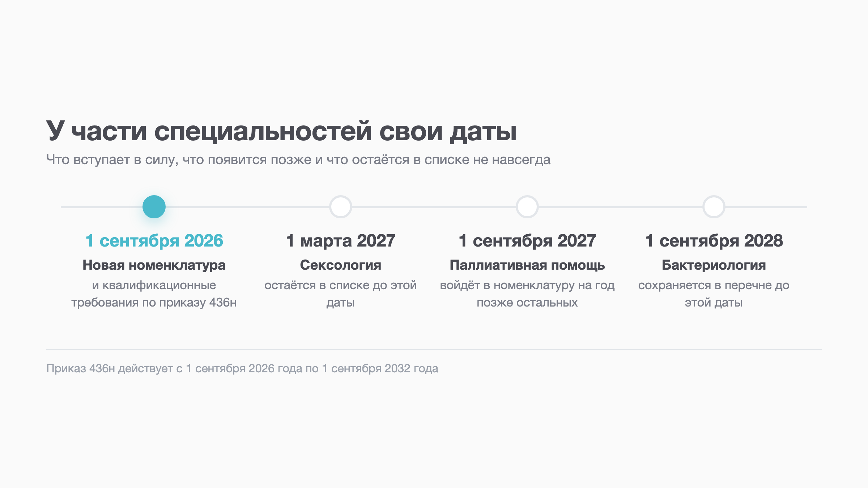Viewport: 868px width, 488px height.
Task: Click the date label «1 марта 2027»
Action: [341, 241]
